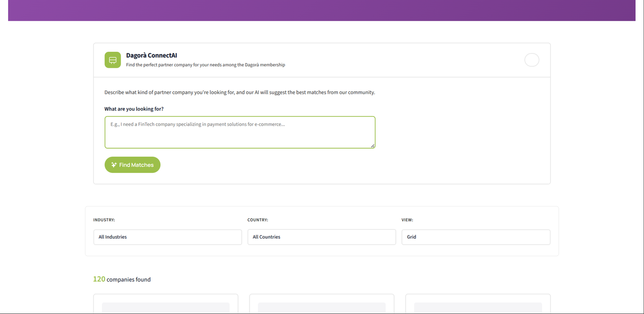Click the resize handle of the text area
This screenshot has width=644, height=314.
click(x=373, y=146)
